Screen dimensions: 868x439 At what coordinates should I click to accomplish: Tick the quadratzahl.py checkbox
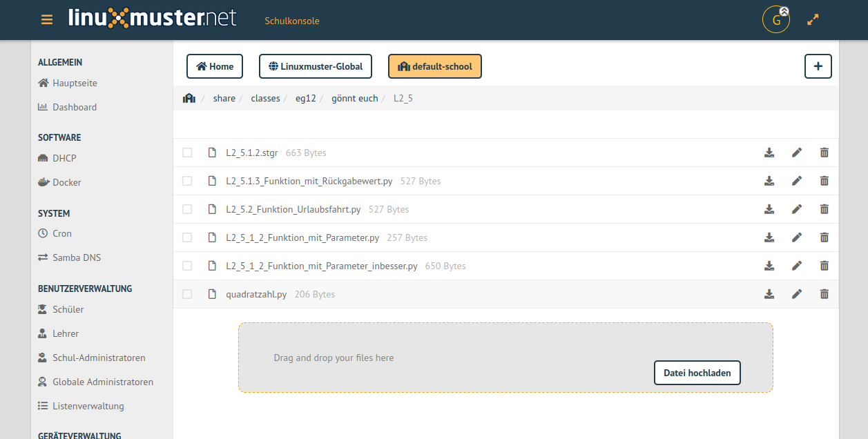click(187, 294)
